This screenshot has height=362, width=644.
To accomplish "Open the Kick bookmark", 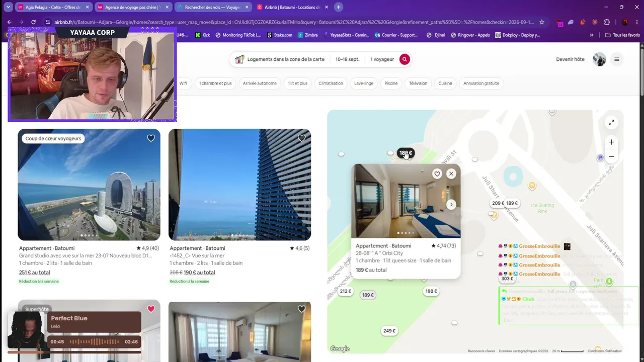I will (203, 35).
